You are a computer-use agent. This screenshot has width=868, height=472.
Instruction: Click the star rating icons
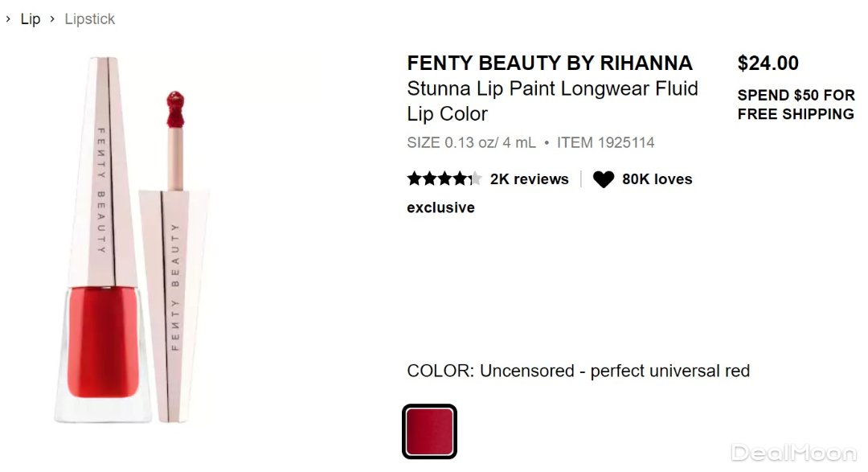(x=444, y=179)
